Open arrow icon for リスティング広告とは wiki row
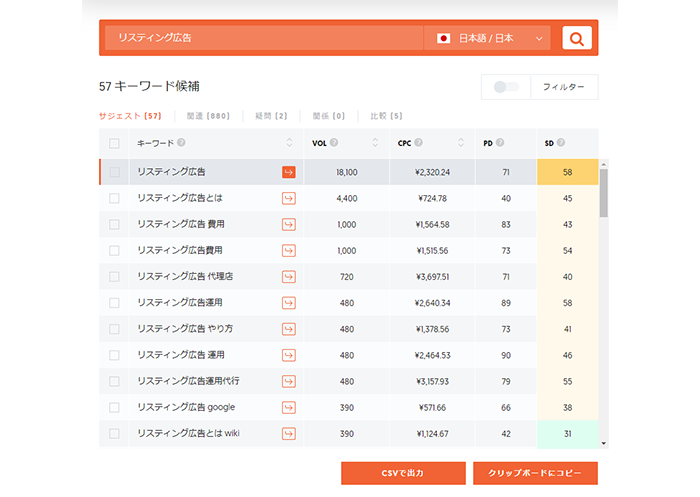Screen dimensions: 700x497 [x=289, y=434]
